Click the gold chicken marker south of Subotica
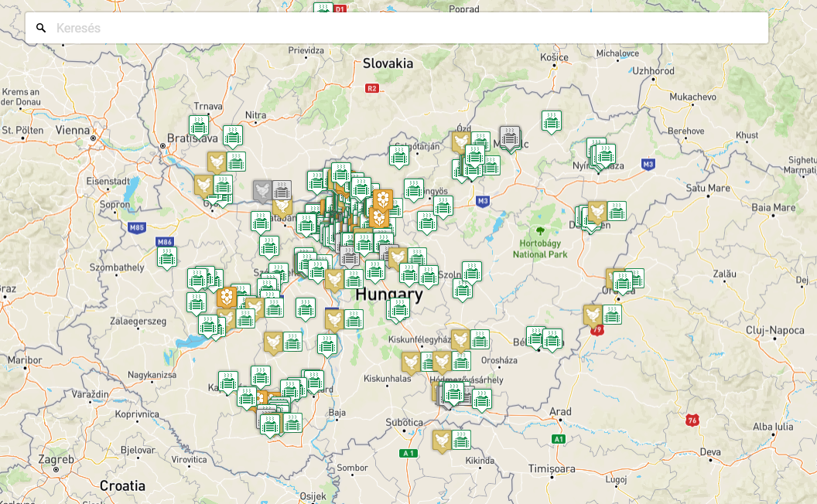 click(x=442, y=440)
